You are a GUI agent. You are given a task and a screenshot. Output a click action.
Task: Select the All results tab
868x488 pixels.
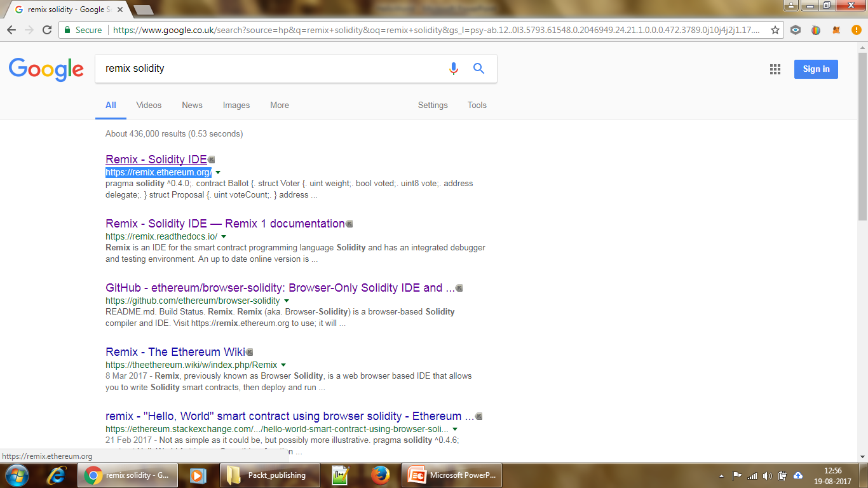[111, 105]
